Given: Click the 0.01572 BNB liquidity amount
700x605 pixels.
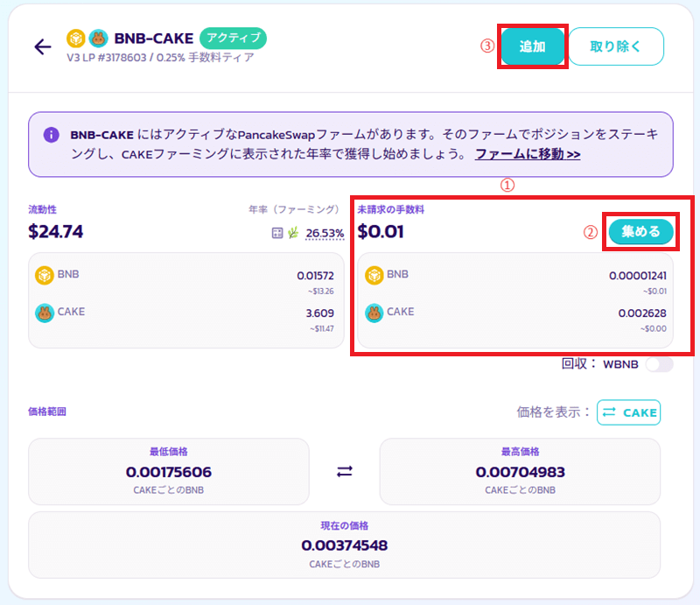Looking at the screenshot, I should coord(315,276).
